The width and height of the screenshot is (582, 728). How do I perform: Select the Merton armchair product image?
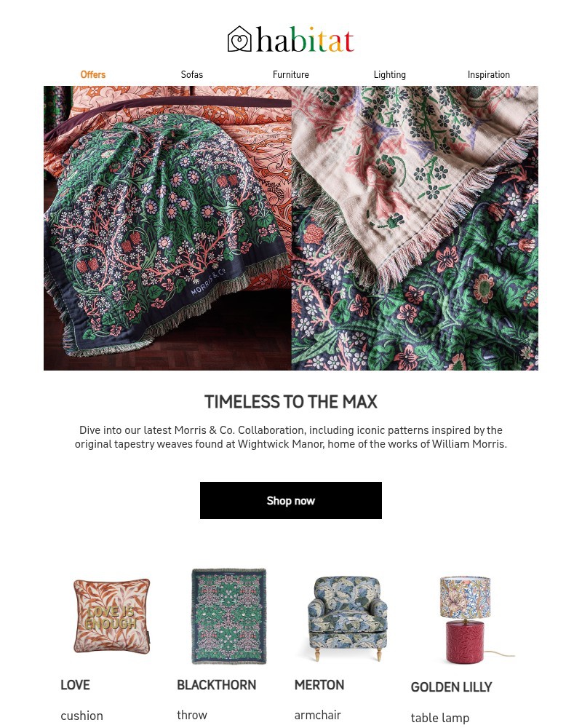[x=347, y=618]
